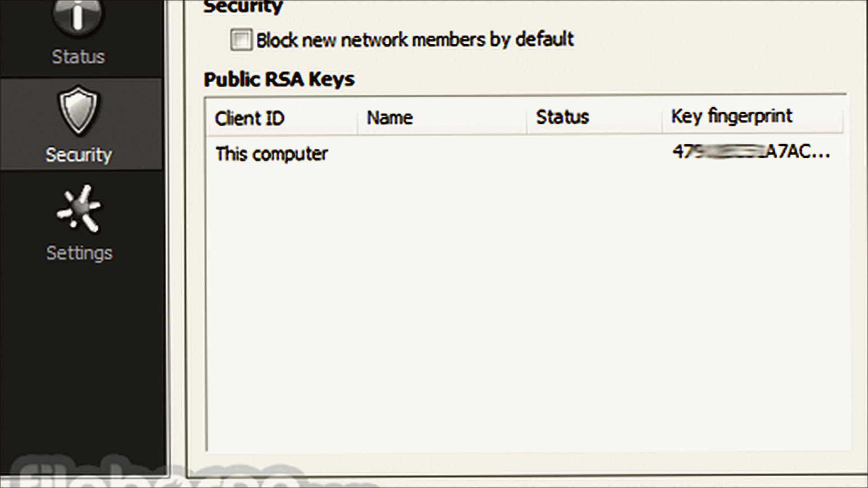This screenshot has height=488, width=868.
Task: Click the divider between Name and Status
Action: [x=527, y=118]
